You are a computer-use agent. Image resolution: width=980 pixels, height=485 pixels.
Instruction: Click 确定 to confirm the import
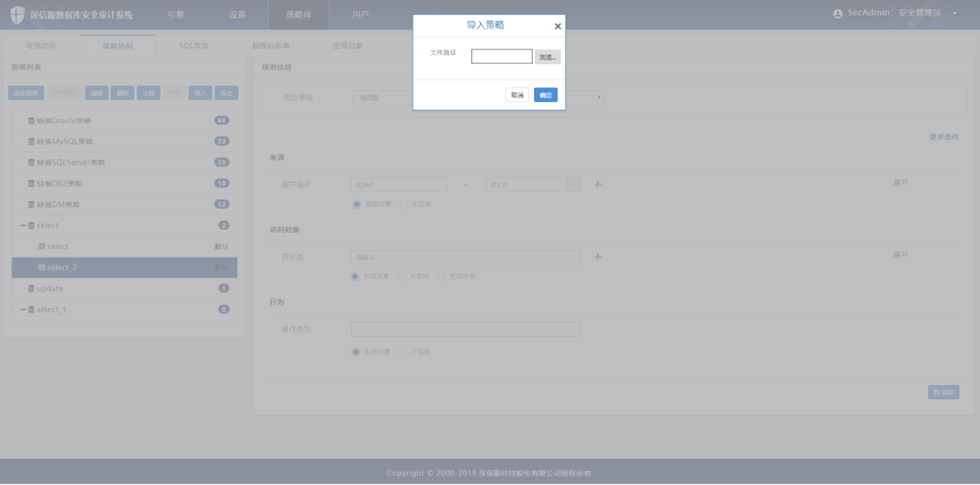[x=546, y=95]
